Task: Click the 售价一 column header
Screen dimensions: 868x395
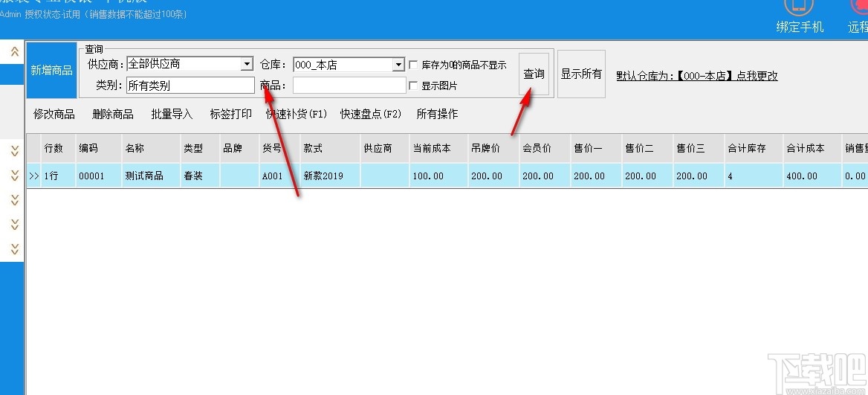Action: point(597,149)
